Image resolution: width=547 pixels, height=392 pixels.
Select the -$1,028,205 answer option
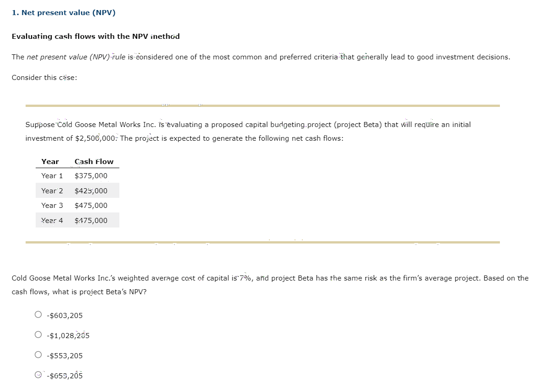click(38, 335)
